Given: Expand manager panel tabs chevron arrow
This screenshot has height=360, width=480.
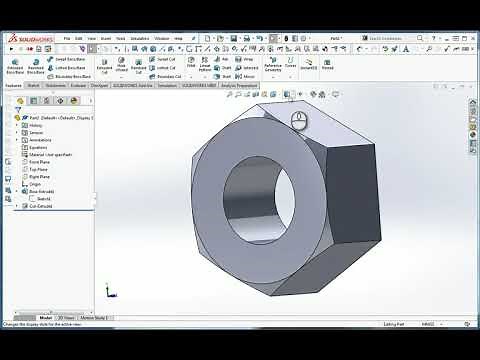Looking at the screenshot, I should click(90, 101).
